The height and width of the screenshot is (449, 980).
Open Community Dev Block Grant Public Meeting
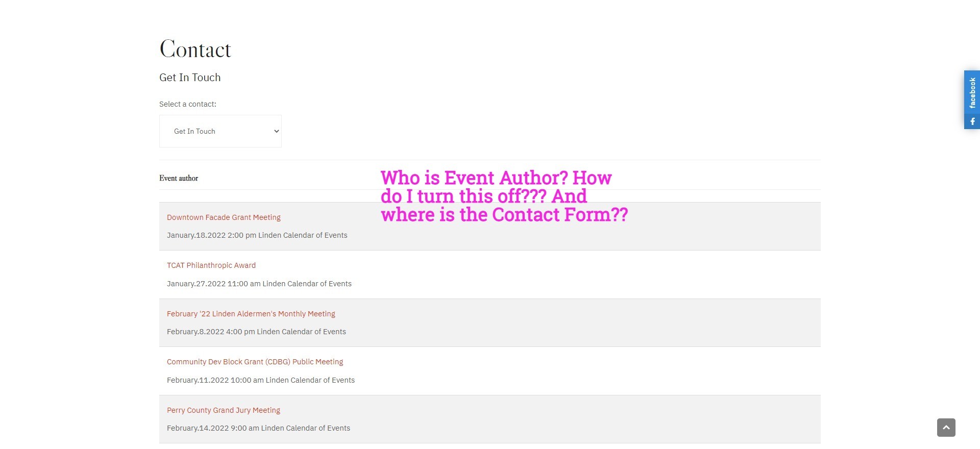click(x=255, y=362)
